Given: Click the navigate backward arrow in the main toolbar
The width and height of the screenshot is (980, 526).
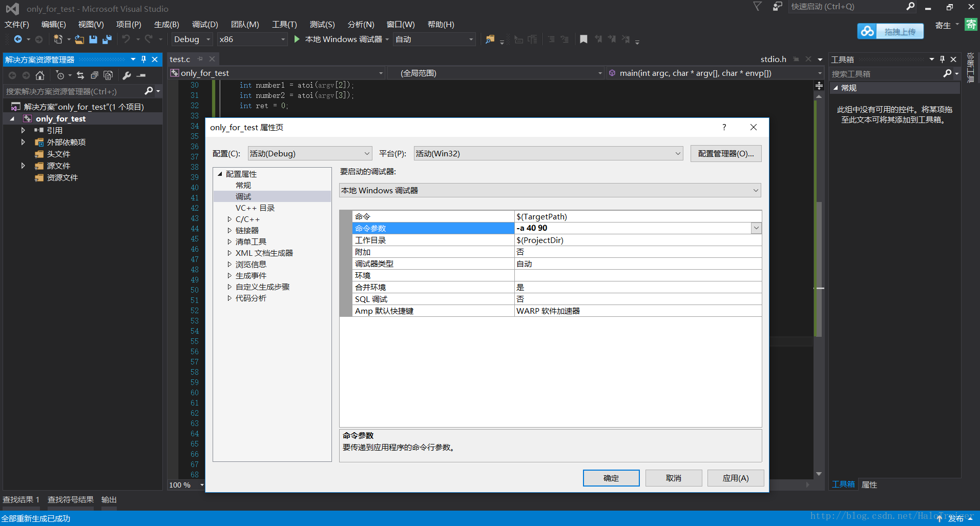Looking at the screenshot, I should coord(17,39).
